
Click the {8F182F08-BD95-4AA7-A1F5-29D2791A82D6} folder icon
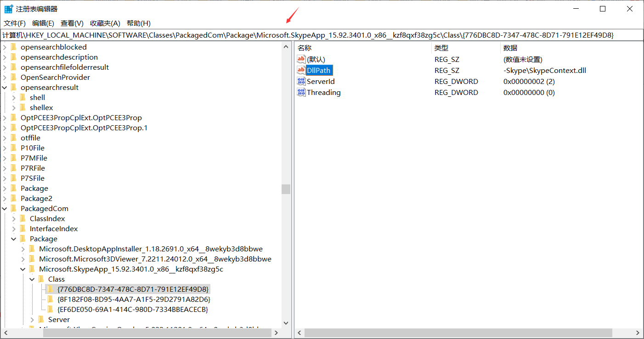pos(50,299)
